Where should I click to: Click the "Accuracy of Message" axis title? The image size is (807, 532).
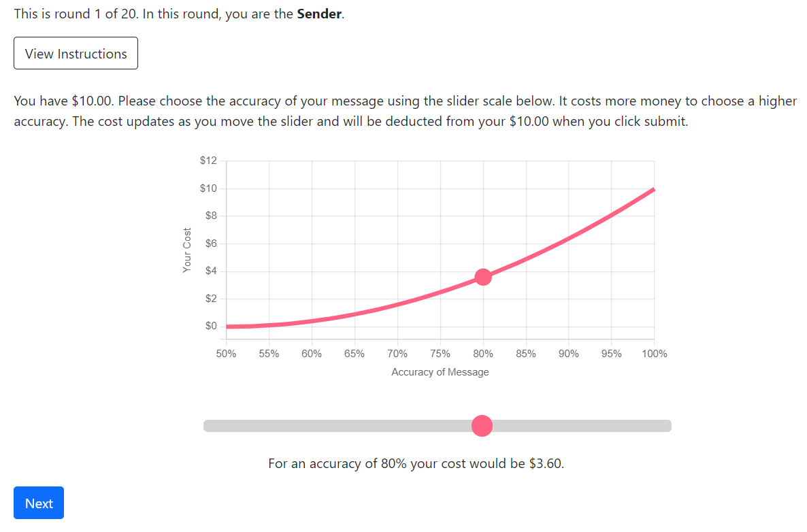point(440,372)
